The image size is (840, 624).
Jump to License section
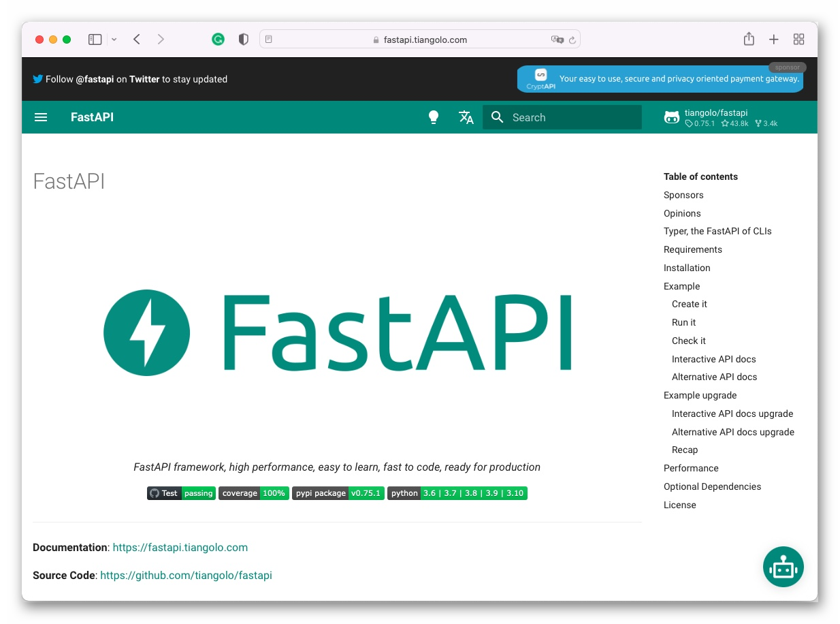pyautogui.click(x=679, y=505)
